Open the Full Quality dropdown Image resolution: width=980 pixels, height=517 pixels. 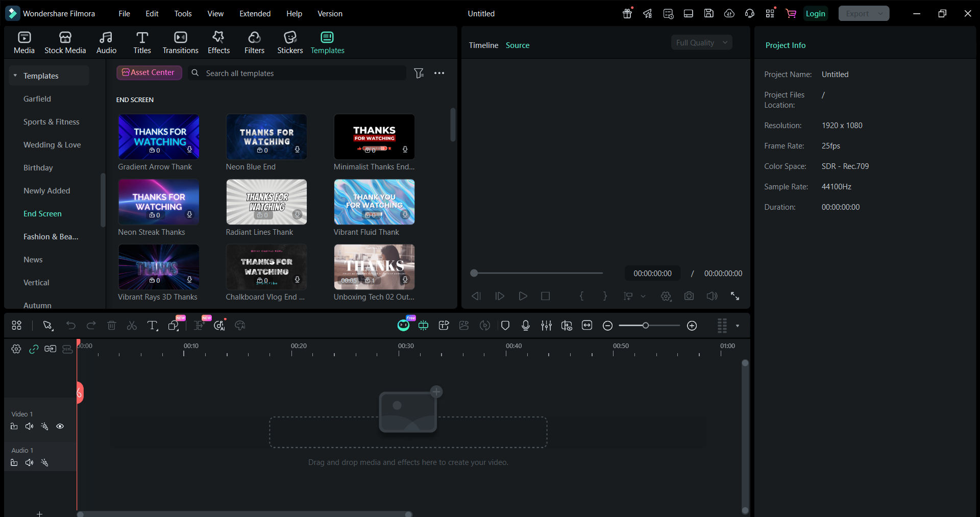click(x=701, y=42)
